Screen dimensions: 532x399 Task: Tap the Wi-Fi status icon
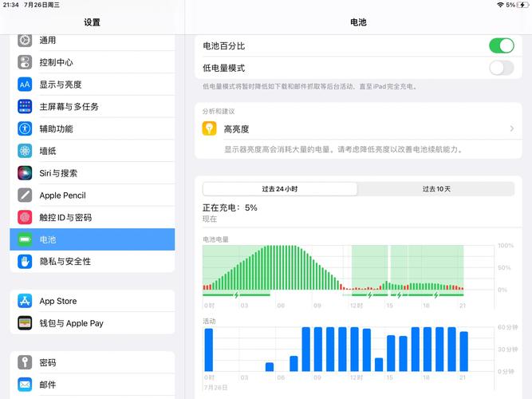click(500, 5)
